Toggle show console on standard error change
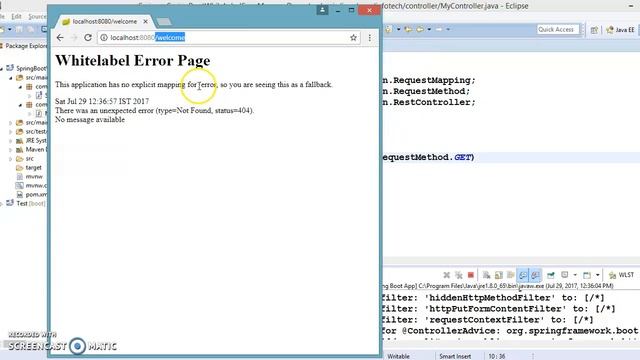 pos(535,275)
